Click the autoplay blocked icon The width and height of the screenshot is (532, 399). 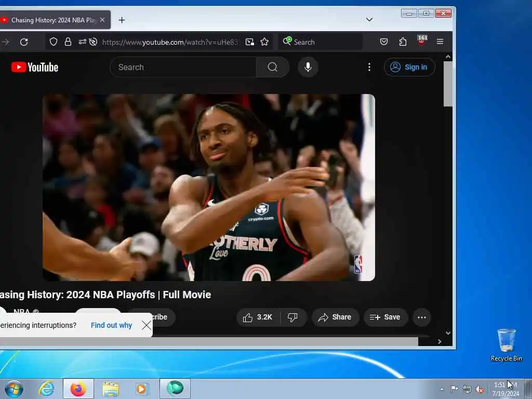click(x=93, y=42)
